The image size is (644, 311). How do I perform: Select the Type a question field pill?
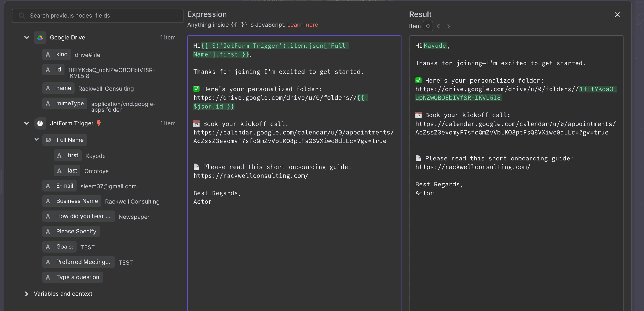pos(72,277)
